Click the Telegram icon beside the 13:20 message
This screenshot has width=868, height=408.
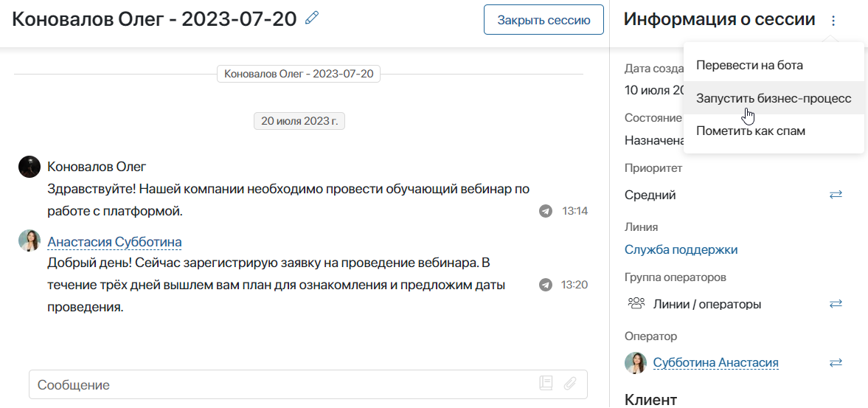(546, 285)
